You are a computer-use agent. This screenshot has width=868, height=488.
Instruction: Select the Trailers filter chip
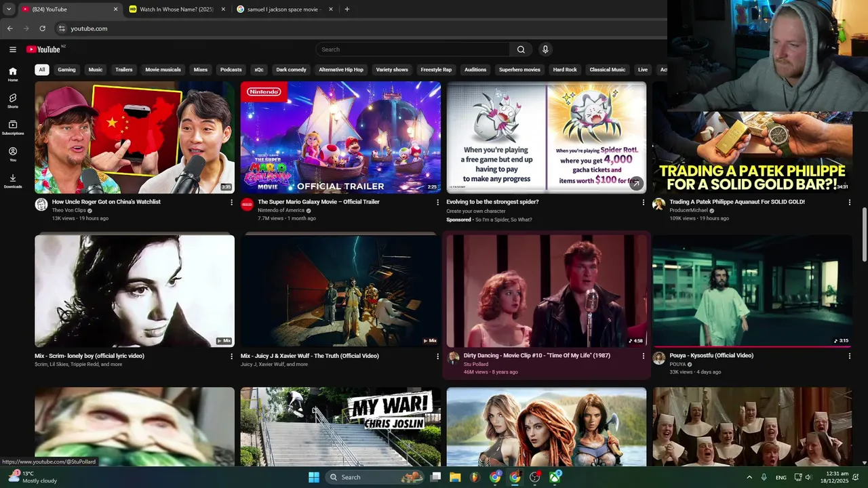[124, 70]
